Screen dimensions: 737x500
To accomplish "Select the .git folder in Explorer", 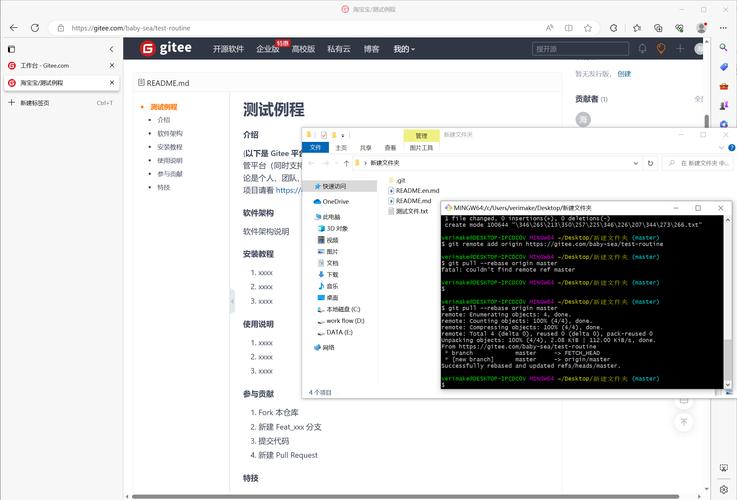I will 397,180.
